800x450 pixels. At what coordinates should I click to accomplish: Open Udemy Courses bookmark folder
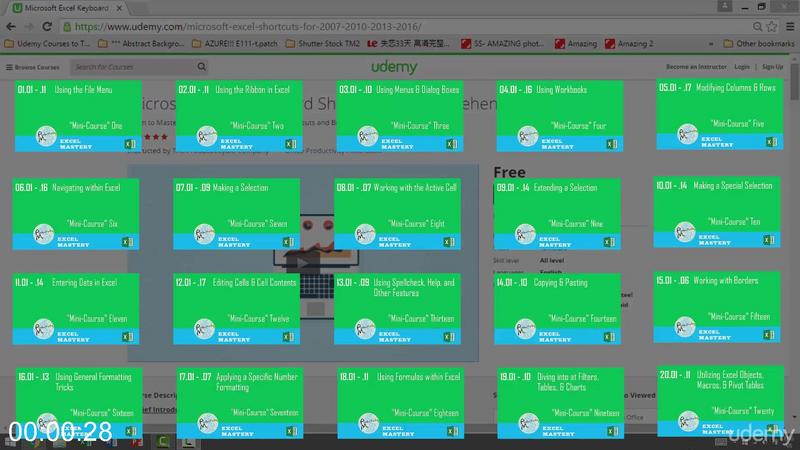(47, 44)
